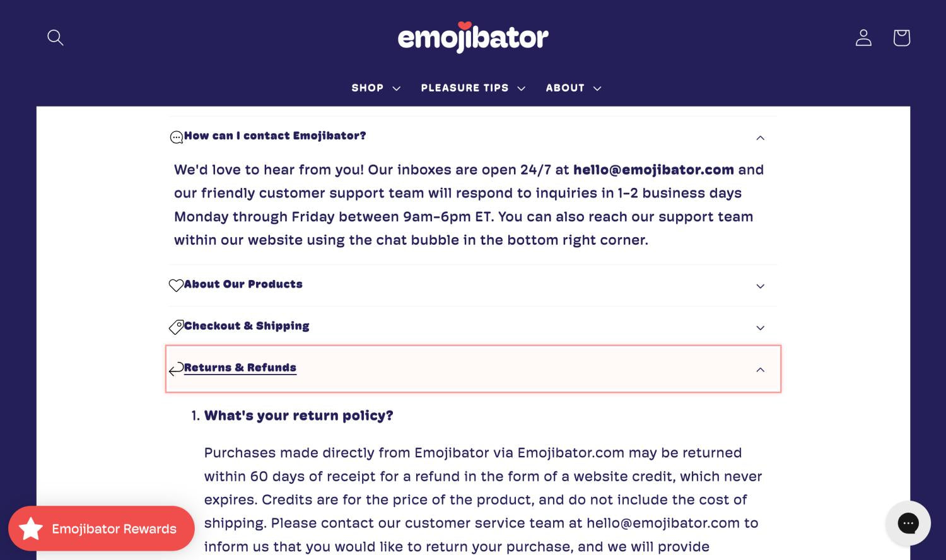The height and width of the screenshot is (560, 946).
Task: Click the account profile icon
Action: tap(863, 38)
